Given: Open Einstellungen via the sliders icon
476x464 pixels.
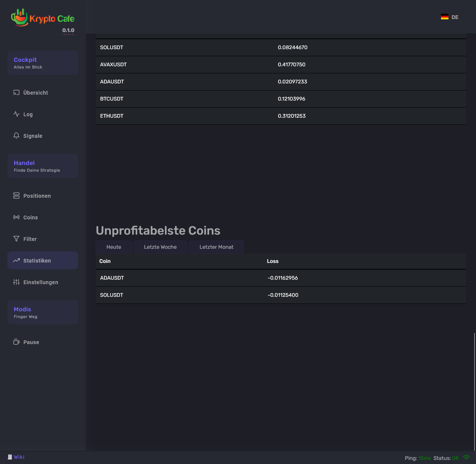Looking at the screenshot, I should tap(16, 282).
